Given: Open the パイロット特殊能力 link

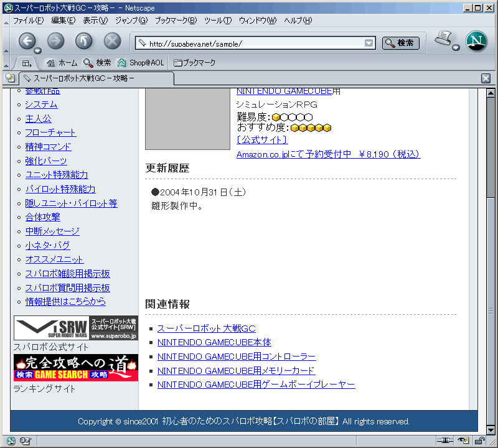Looking at the screenshot, I should tap(60, 189).
